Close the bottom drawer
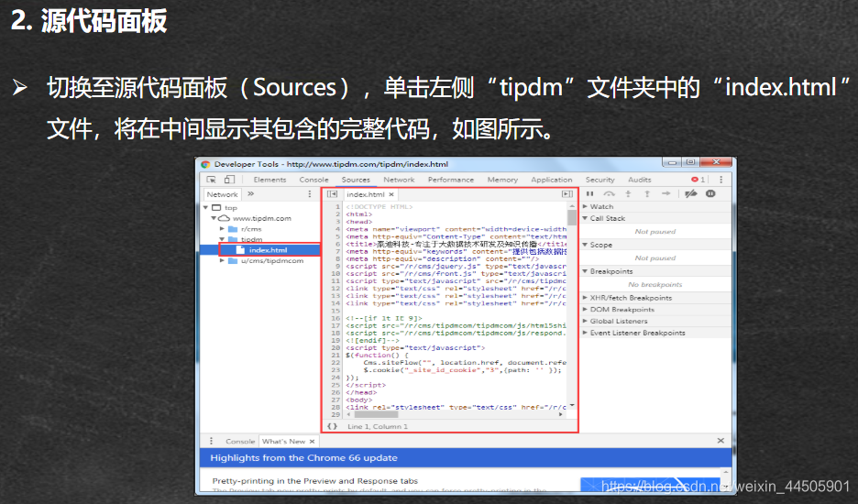 point(720,441)
